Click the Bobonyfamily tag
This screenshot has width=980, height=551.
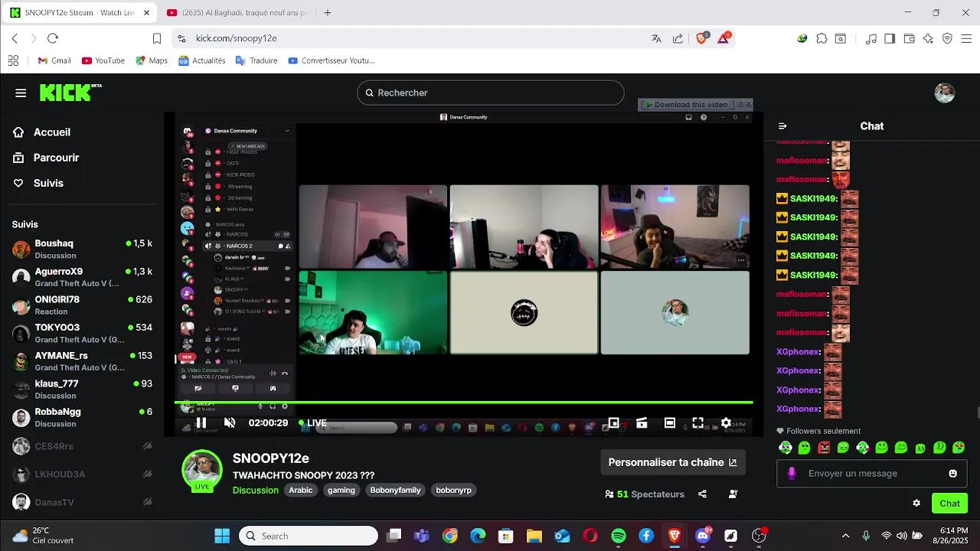tap(396, 490)
